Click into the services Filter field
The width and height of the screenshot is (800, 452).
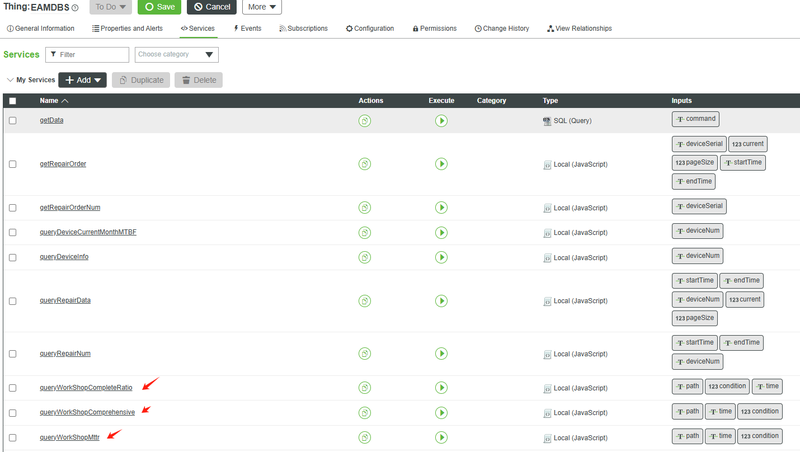pos(87,55)
